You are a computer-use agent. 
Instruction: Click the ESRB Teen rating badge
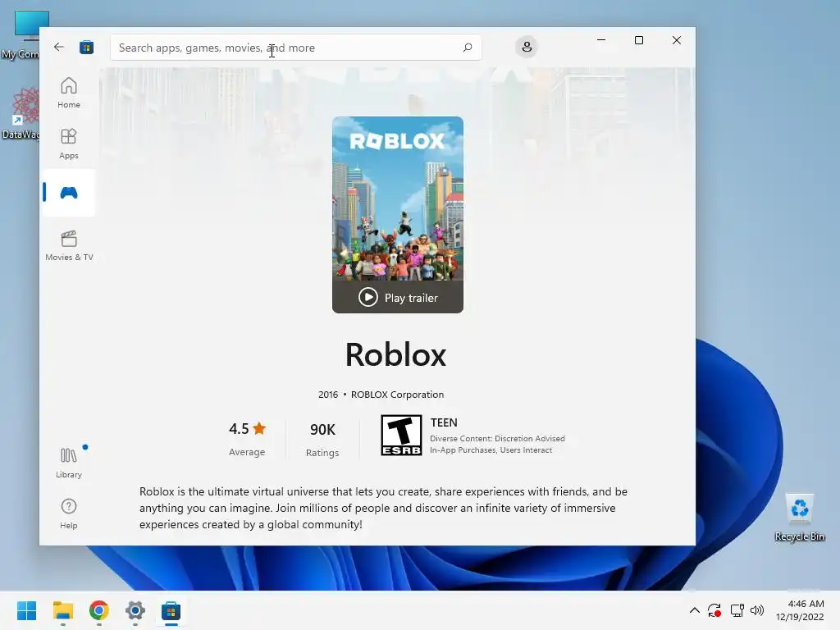tap(401, 435)
